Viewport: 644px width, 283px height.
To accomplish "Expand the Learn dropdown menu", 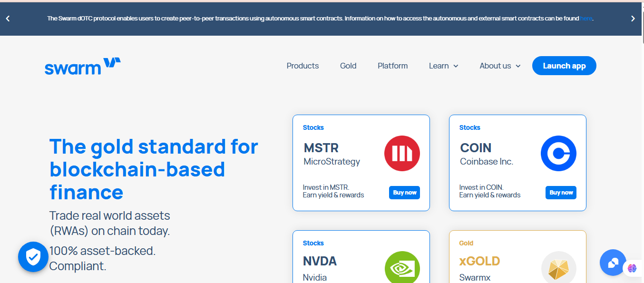I will pos(443,66).
